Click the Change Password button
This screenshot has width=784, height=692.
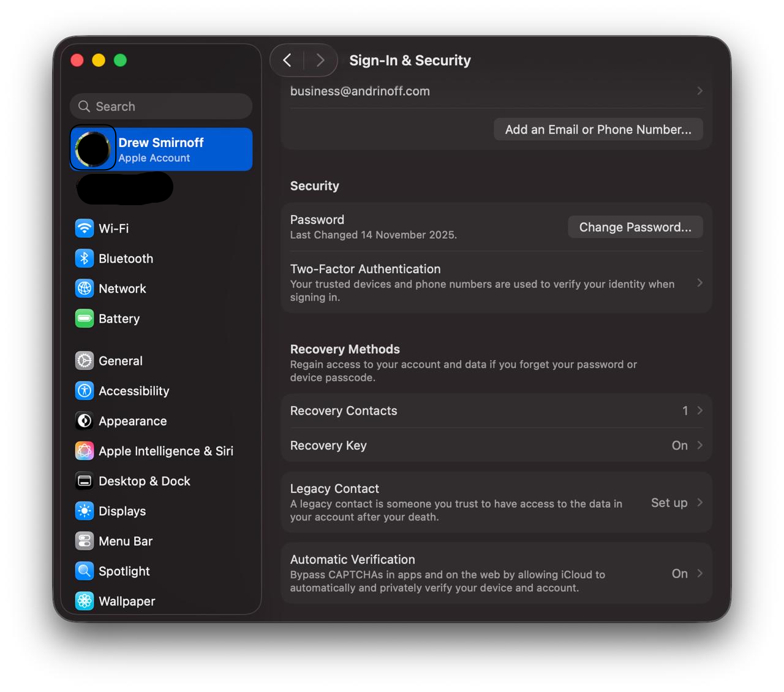tap(635, 227)
